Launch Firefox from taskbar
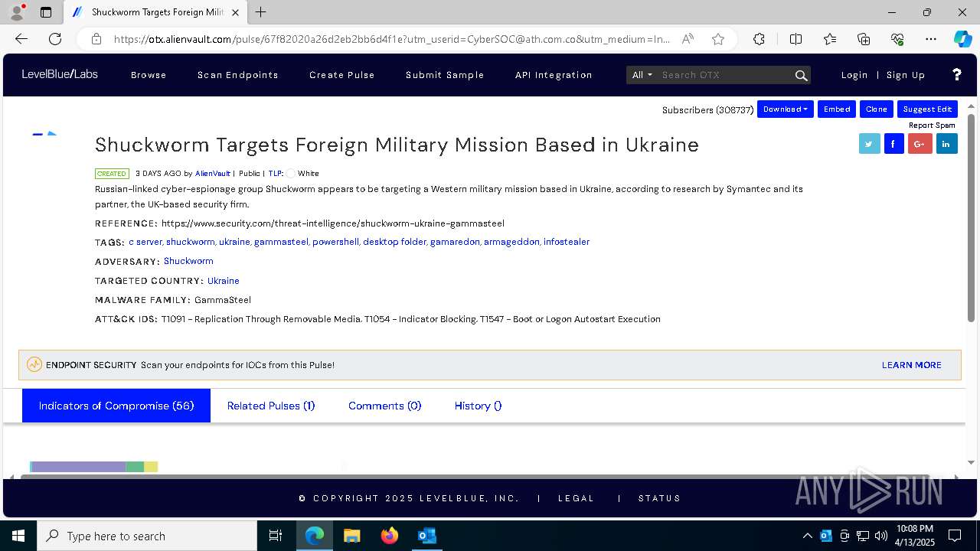 coord(390,536)
